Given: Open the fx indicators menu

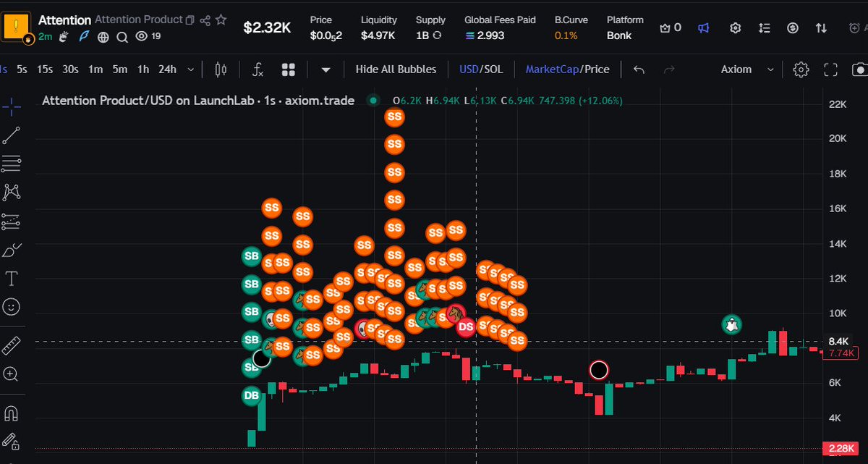Looking at the screenshot, I should [x=258, y=69].
